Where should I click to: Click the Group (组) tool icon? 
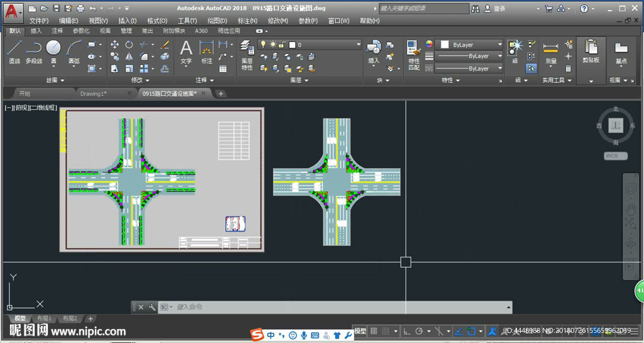pos(514,52)
